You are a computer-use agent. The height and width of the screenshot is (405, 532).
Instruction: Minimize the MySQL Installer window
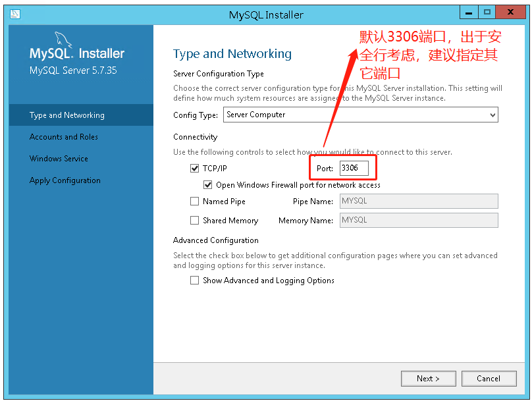pyautogui.click(x=469, y=13)
